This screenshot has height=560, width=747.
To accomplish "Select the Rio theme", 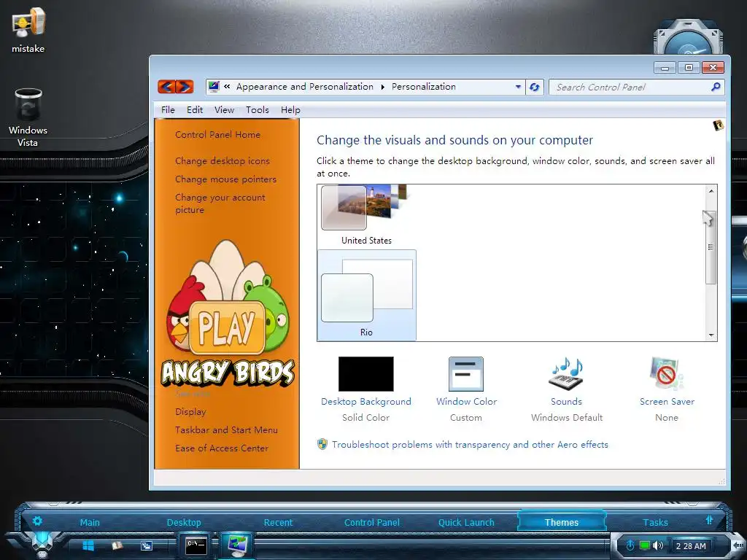I will pyautogui.click(x=366, y=295).
